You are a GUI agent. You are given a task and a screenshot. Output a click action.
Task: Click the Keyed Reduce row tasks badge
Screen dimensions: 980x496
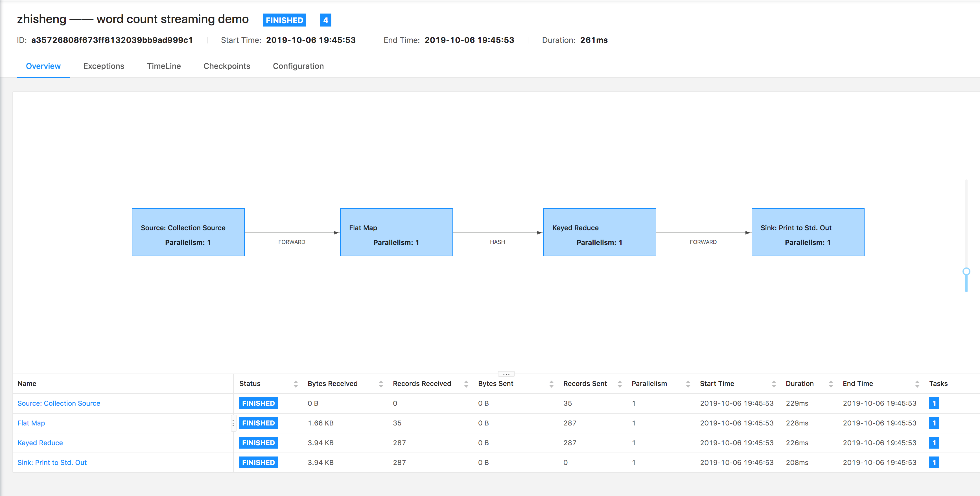click(934, 443)
